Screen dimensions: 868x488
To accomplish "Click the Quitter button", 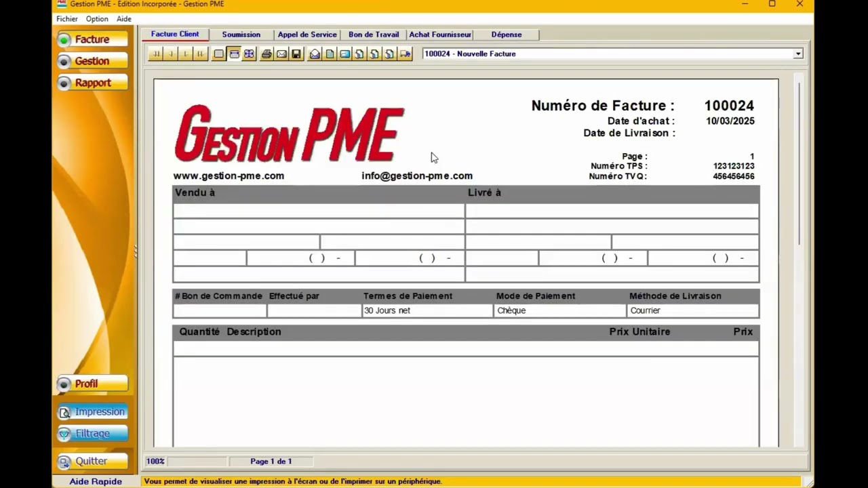I will (92, 462).
